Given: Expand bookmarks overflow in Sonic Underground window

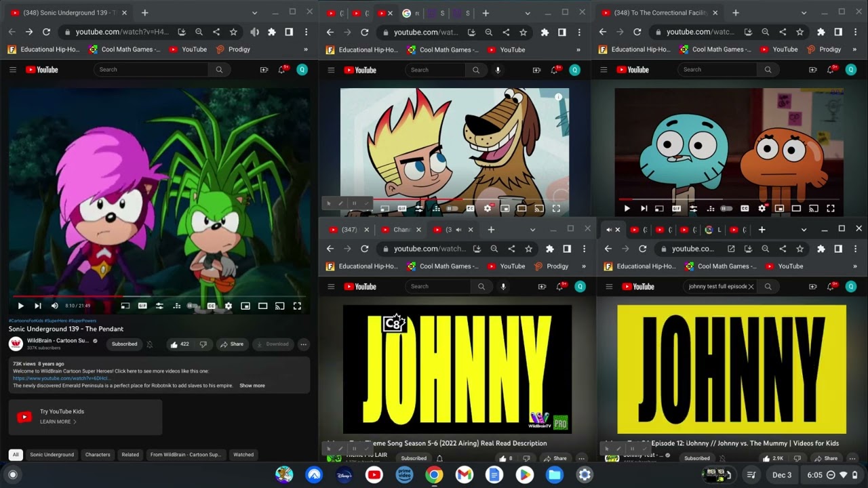Looking at the screenshot, I should tap(305, 49).
